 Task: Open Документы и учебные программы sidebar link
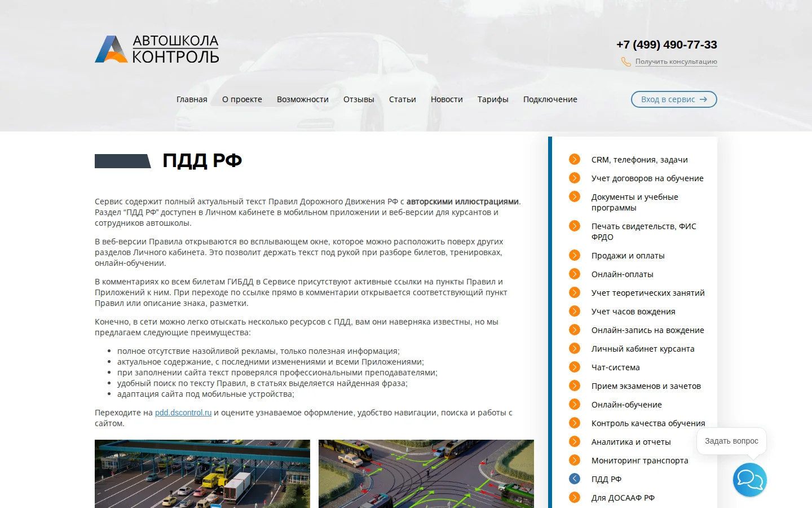point(635,202)
